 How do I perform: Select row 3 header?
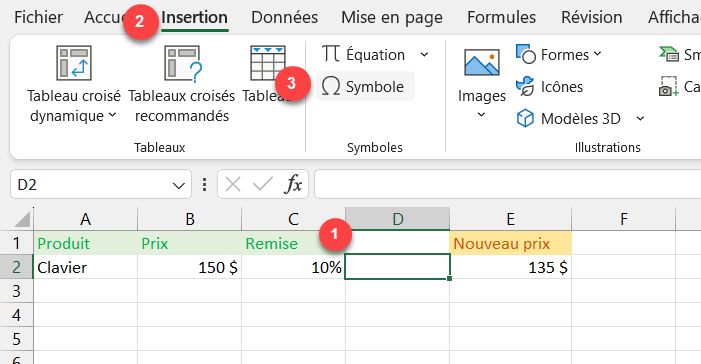(x=17, y=291)
